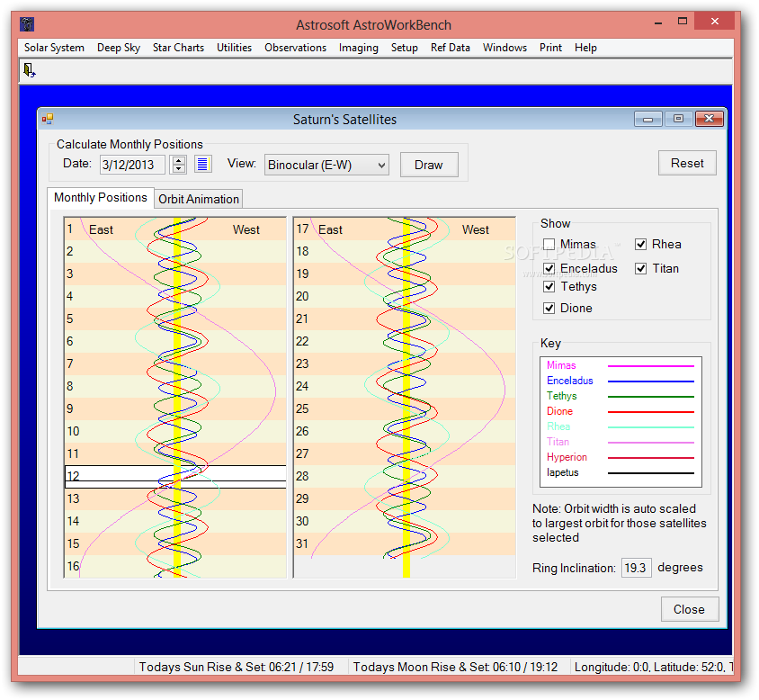
Task: Click the Moon Rise & Set status entry
Action: pos(455,667)
